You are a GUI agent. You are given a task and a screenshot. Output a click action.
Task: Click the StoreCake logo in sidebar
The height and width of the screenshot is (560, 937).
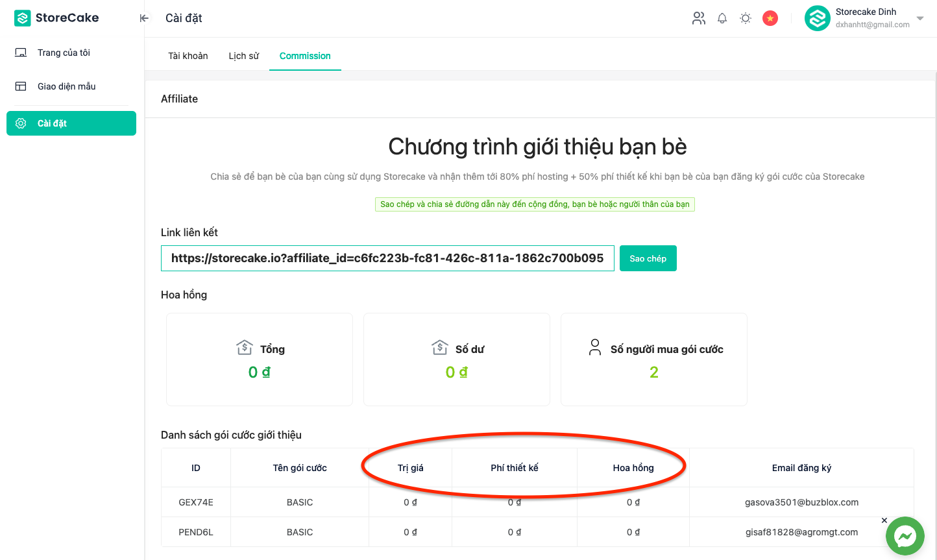tap(57, 18)
